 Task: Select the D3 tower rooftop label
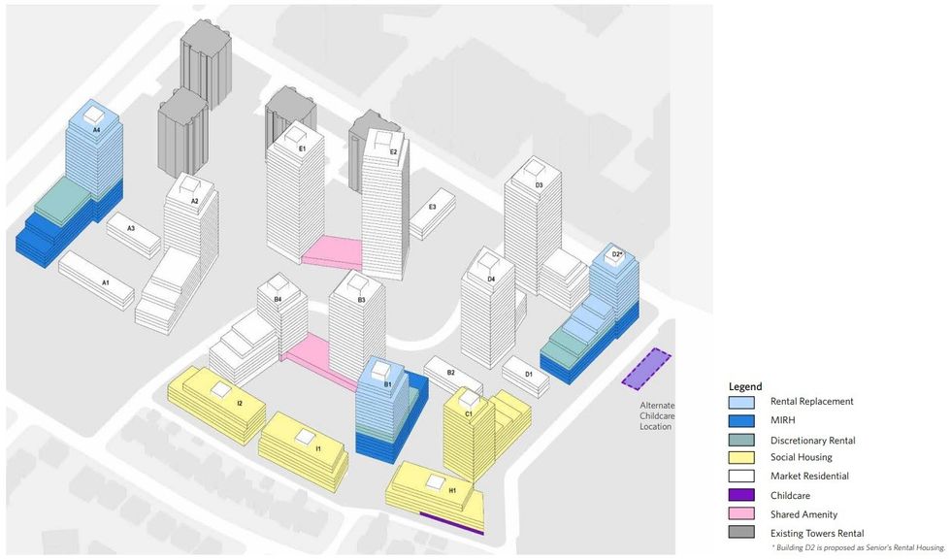point(539,184)
